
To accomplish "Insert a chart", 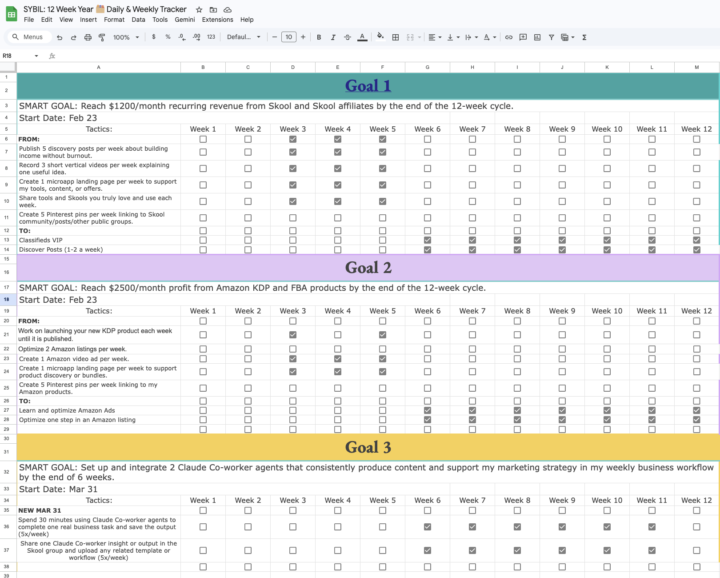I will (x=537, y=37).
